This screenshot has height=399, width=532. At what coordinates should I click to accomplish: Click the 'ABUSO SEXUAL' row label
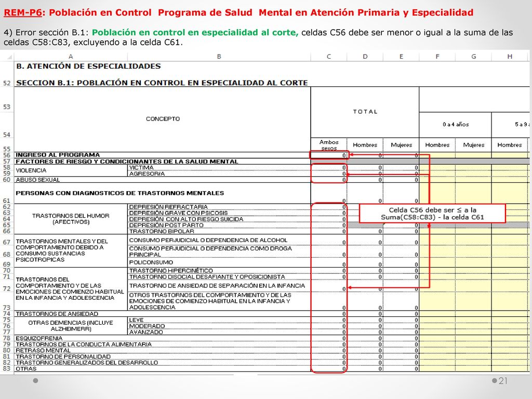37,180
